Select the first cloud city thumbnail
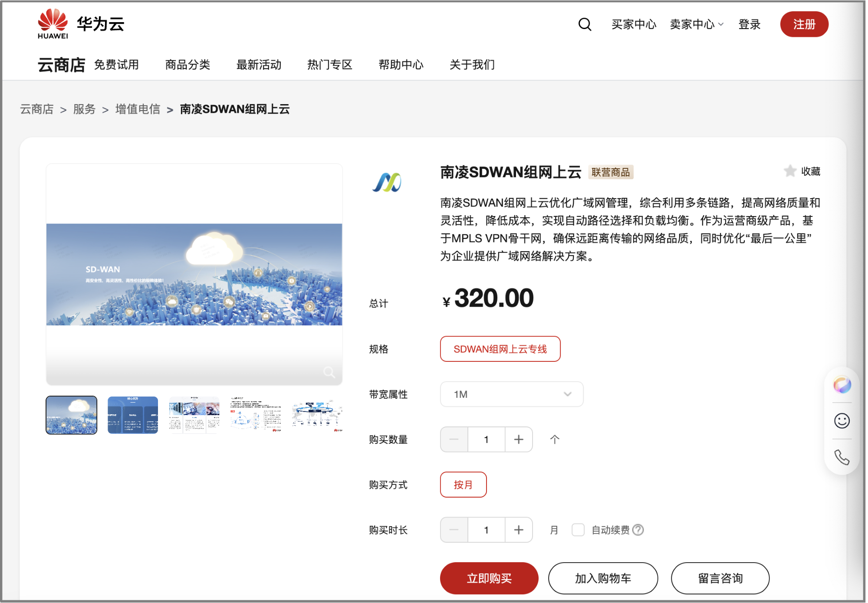 pyautogui.click(x=72, y=415)
